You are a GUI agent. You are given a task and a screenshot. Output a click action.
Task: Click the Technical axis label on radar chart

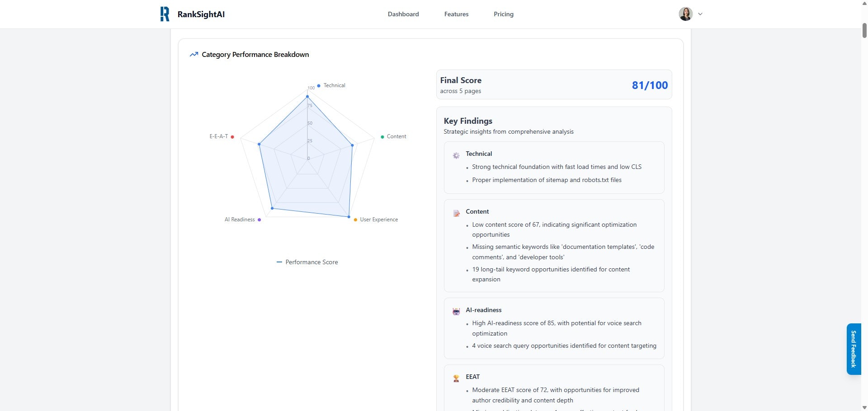(334, 85)
